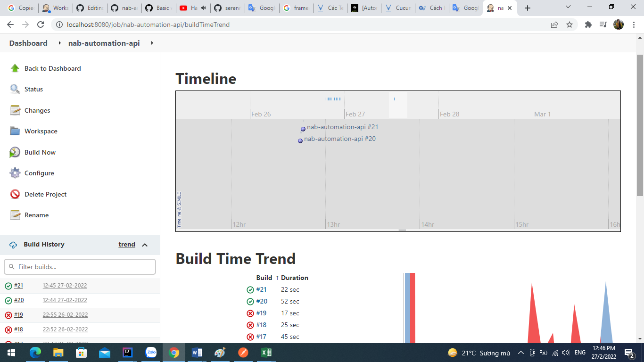Collapse the Build History panel with the chevron
This screenshot has width=644, height=362.
[x=145, y=245]
